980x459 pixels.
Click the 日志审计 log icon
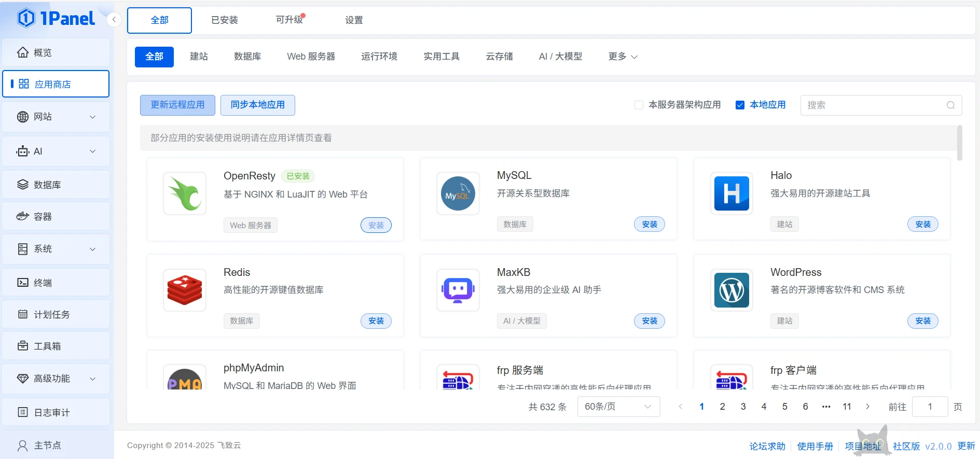[23, 412]
